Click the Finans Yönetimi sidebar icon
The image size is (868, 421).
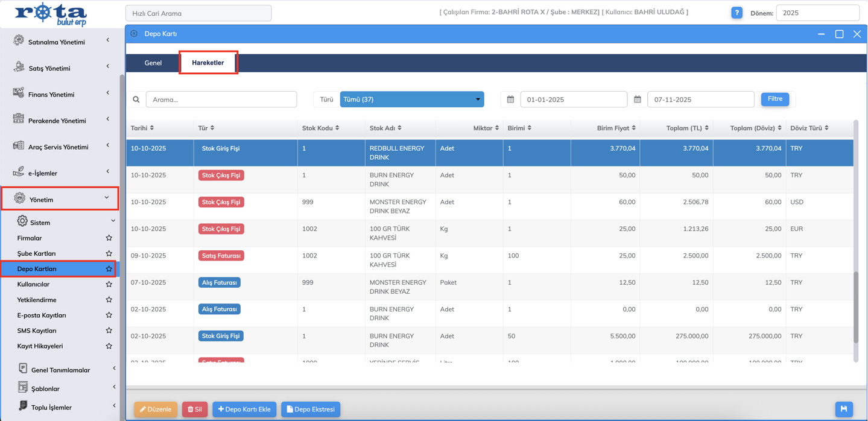(x=19, y=93)
